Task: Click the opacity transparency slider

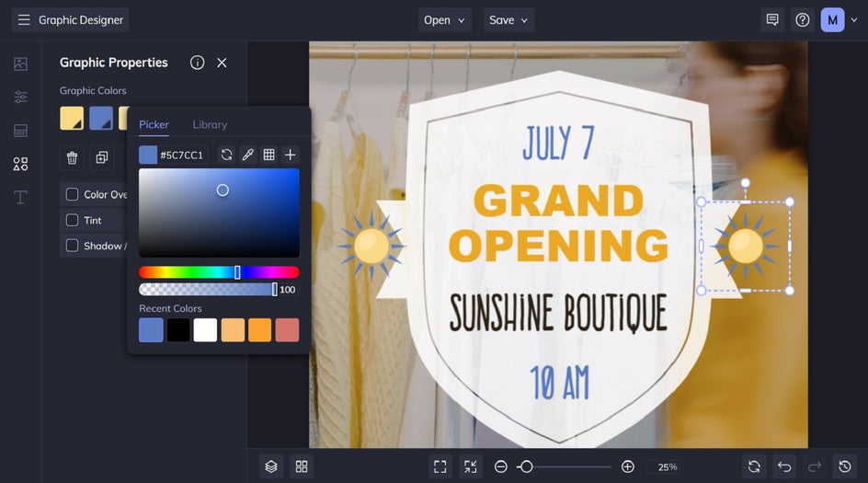Action: click(x=208, y=289)
